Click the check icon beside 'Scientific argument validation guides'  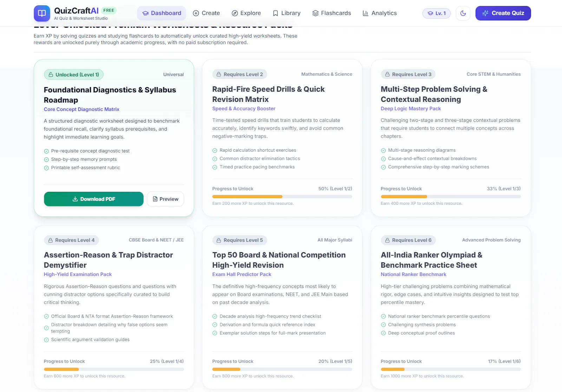pos(46,340)
